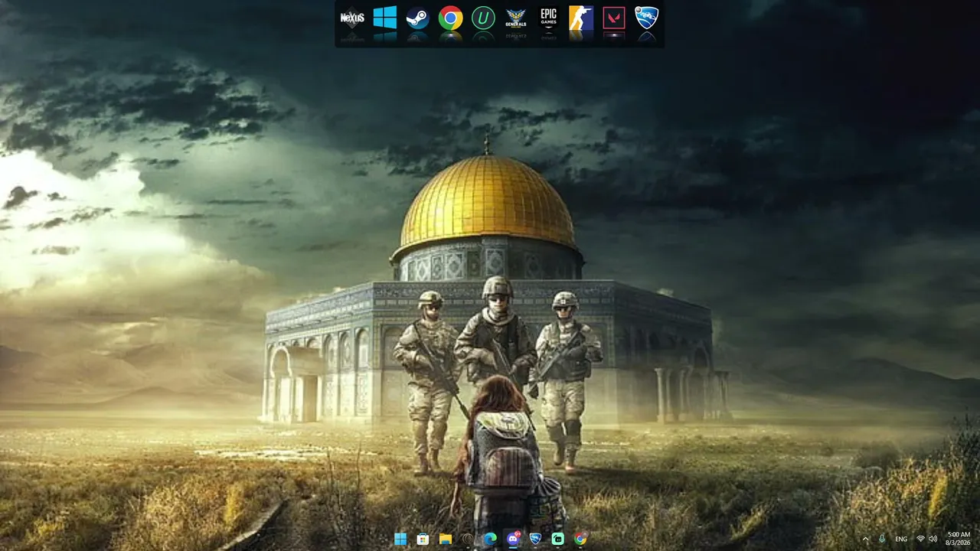Open Rocket League from the taskbar
Image resolution: width=980 pixels, height=551 pixels.
(536, 539)
